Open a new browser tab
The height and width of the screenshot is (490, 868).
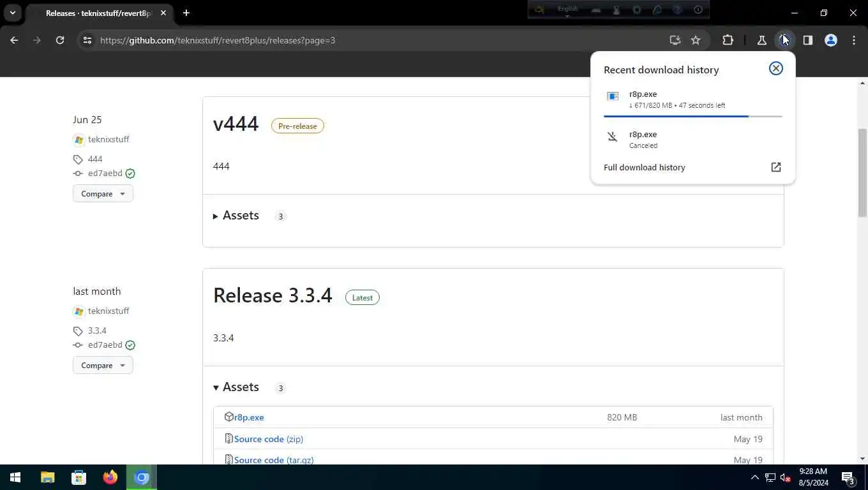186,13
